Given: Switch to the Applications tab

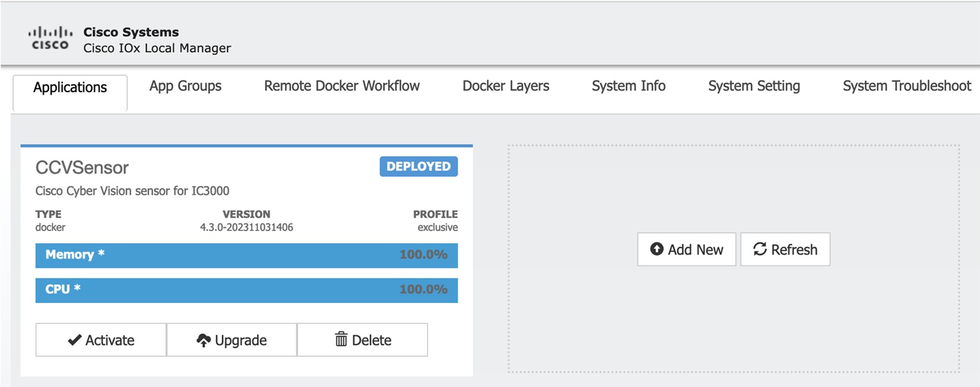Looking at the screenshot, I should click(x=70, y=87).
